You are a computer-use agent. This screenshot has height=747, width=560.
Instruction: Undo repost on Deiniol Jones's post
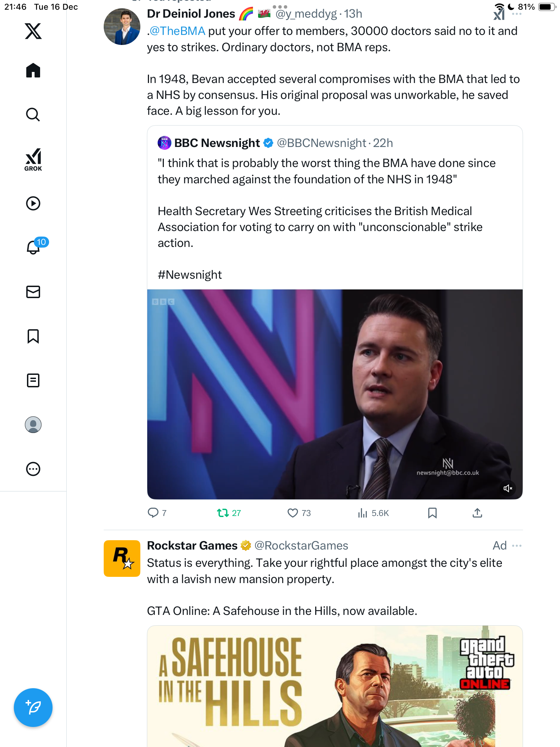[223, 513]
